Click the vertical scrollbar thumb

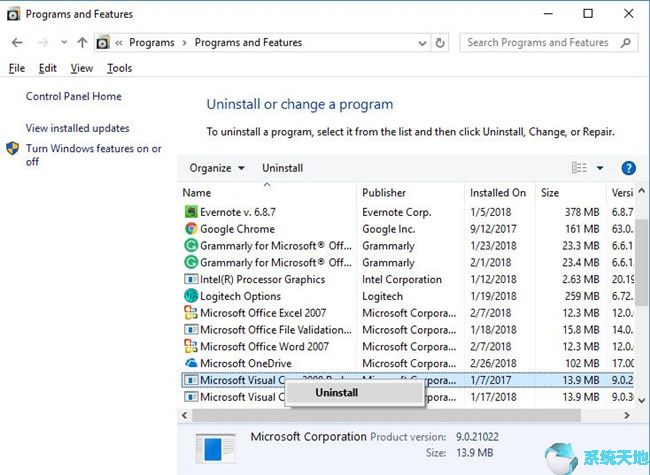[x=641, y=262]
